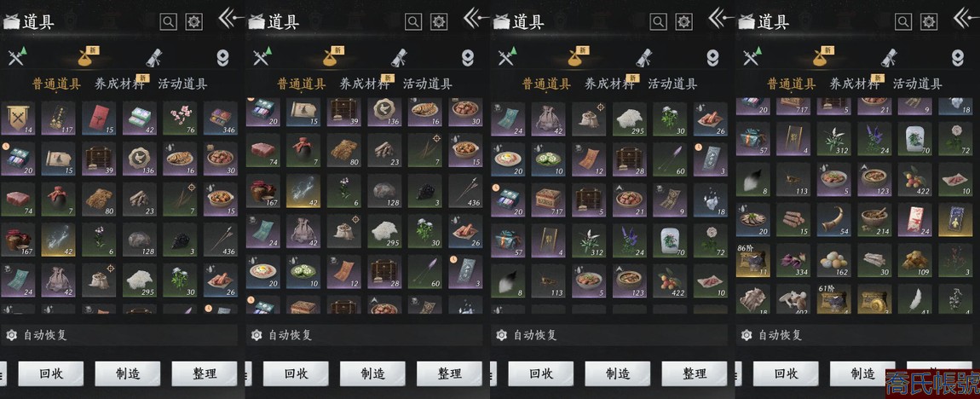Open gear settings in the leftmost 道具 panel
The width and height of the screenshot is (980, 399).
[194, 22]
